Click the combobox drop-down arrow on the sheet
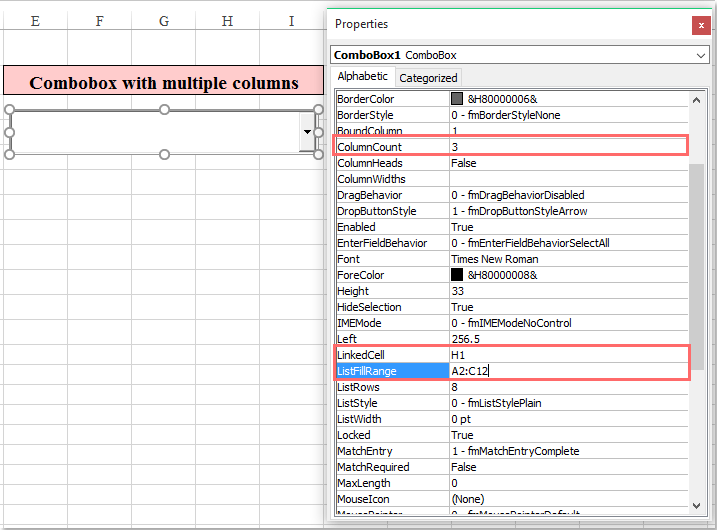This screenshot has height=530, width=717. pos(307,132)
